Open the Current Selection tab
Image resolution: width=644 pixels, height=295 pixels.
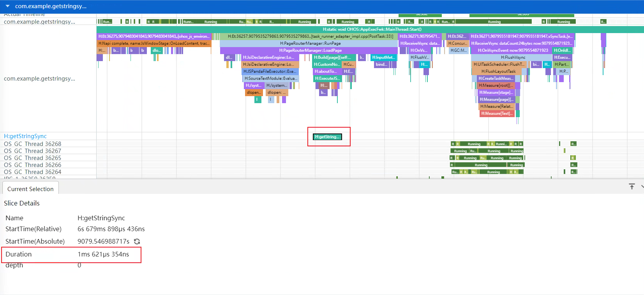coord(30,189)
